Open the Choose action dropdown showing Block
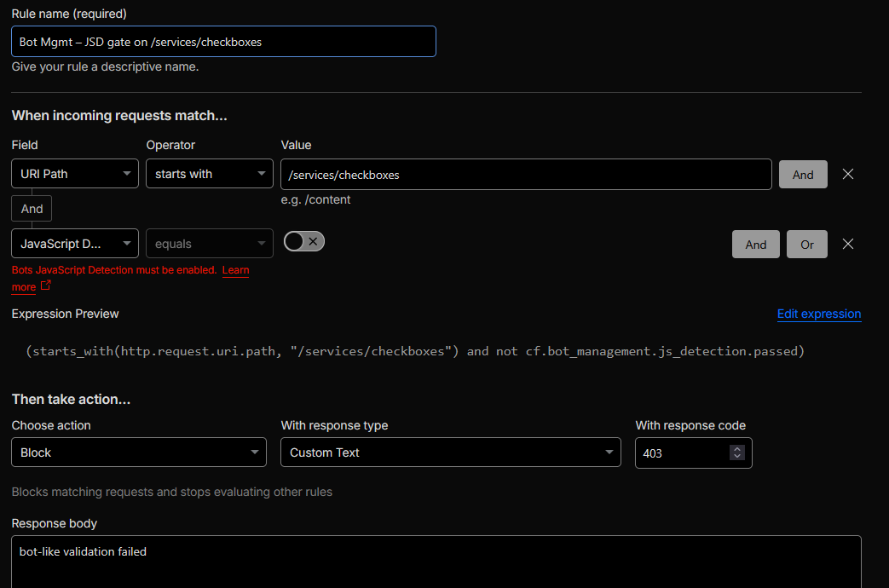 (138, 453)
